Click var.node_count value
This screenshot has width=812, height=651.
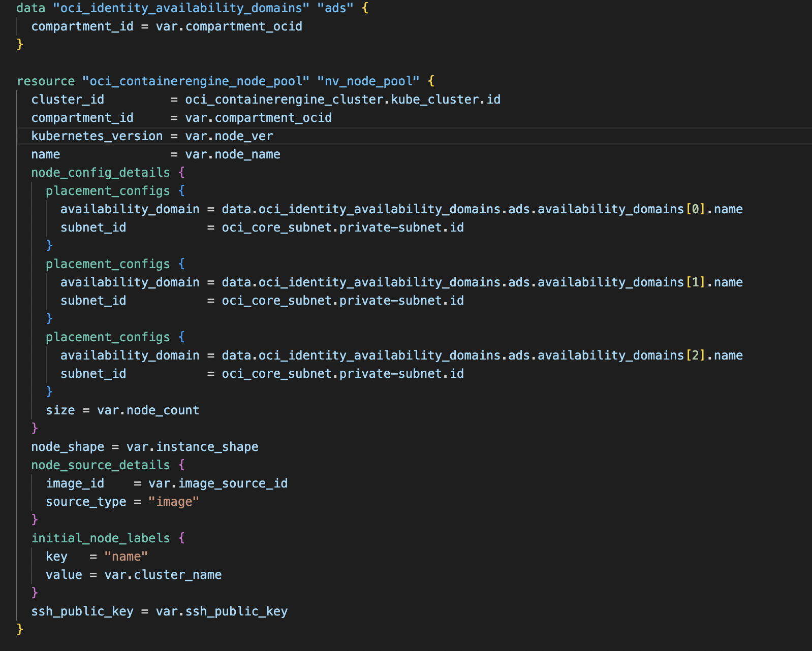coord(148,410)
